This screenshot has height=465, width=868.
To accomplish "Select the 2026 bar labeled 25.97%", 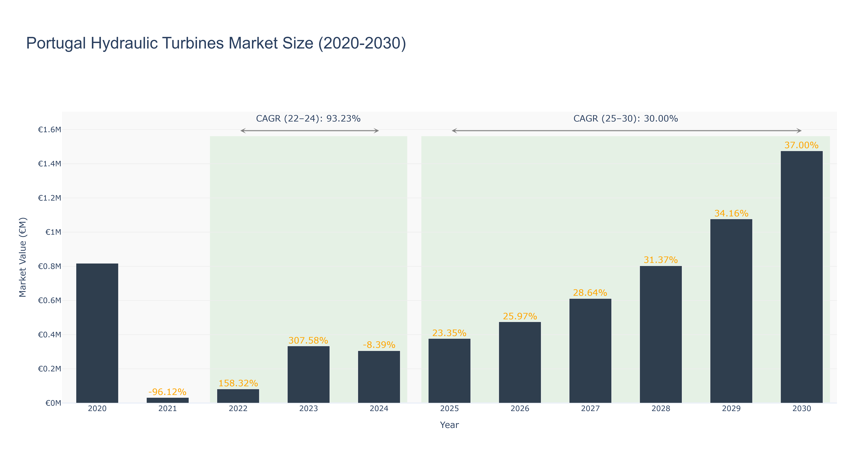I will (x=520, y=362).
